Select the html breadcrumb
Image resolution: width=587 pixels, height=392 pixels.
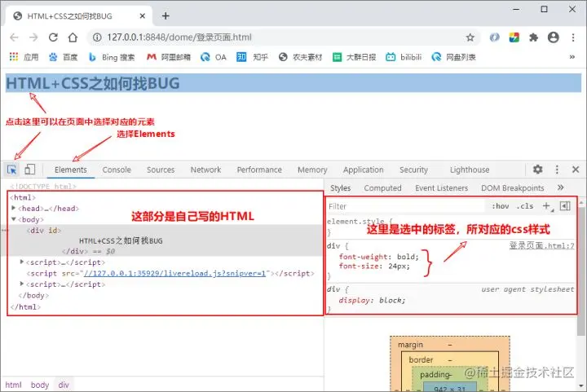click(14, 385)
